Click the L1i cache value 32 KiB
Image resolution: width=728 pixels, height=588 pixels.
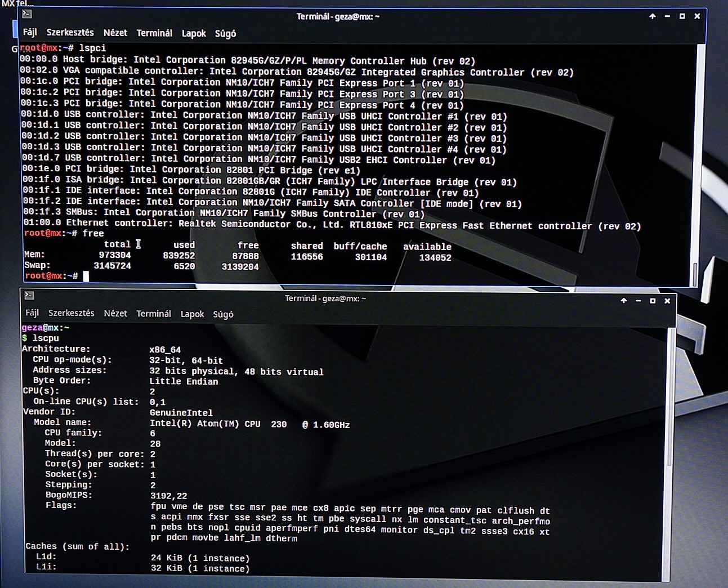[x=200, y=568]
